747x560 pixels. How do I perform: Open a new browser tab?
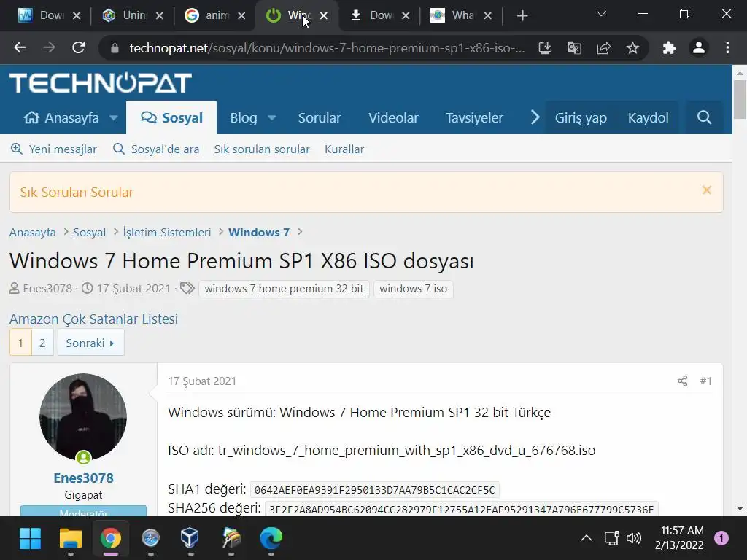(x=522, y=16)
